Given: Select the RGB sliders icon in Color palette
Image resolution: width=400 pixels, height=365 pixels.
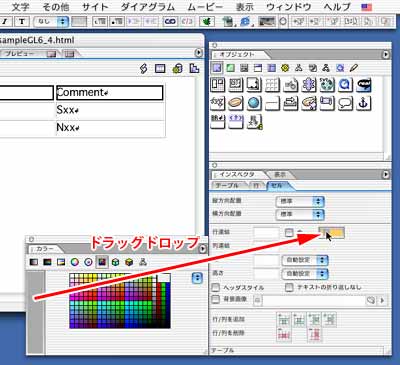Looking at the screenshot, I should pyautogui.click(x=47, y=262).
